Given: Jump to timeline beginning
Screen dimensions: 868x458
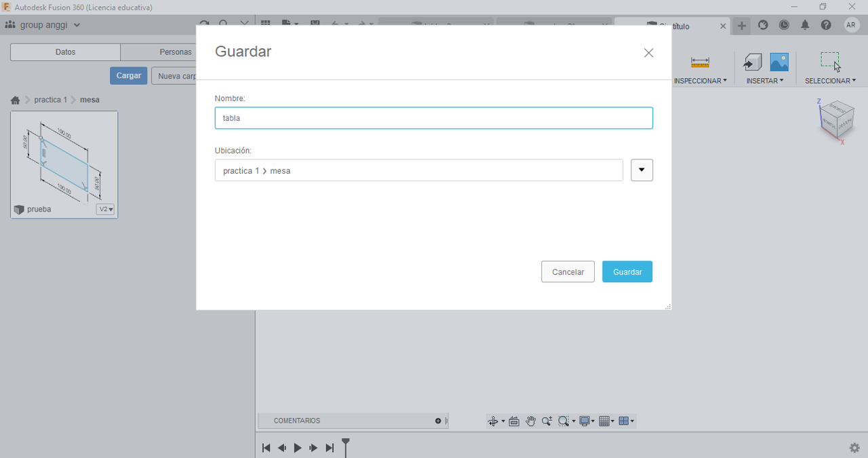Looking at the screenshot, I should (266, 448).
